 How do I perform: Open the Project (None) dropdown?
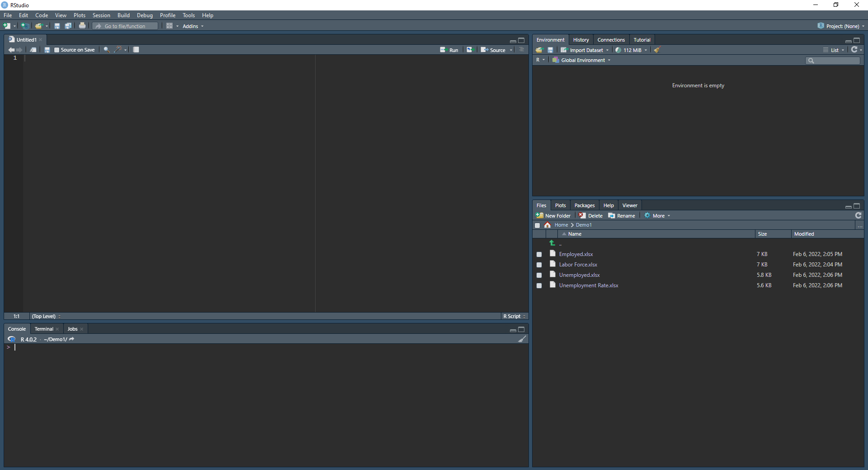pos(841,26)
